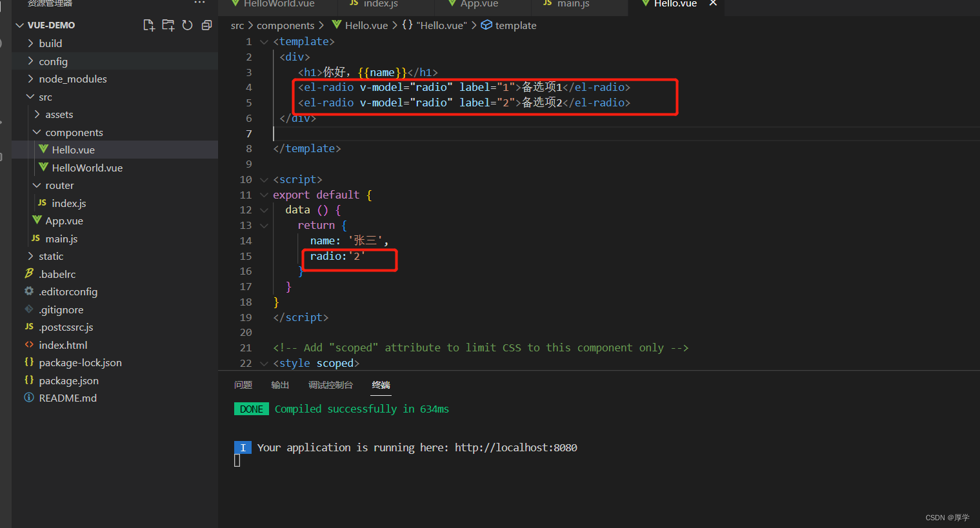
Task: Click the braces icon of package.json
Action: 29,380
